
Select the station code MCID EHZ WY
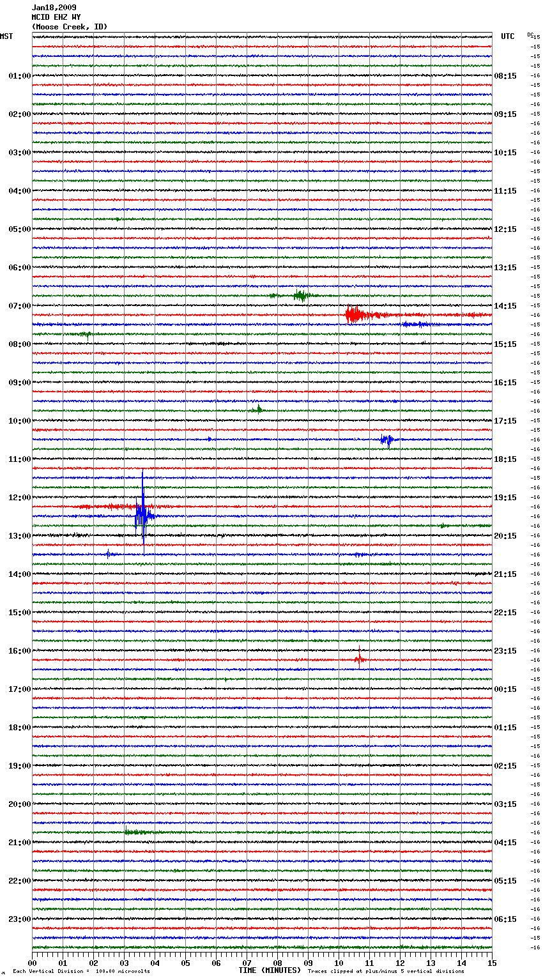coord(56,17)
